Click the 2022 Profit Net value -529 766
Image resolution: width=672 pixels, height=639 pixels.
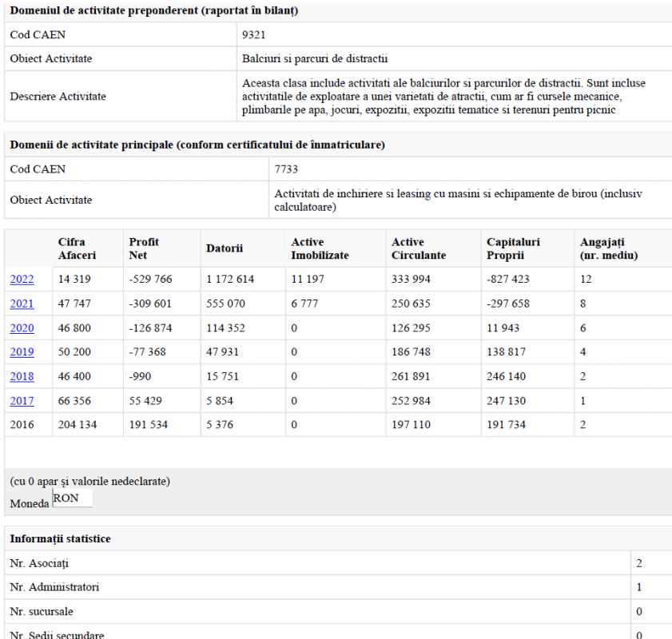point(150,280)
